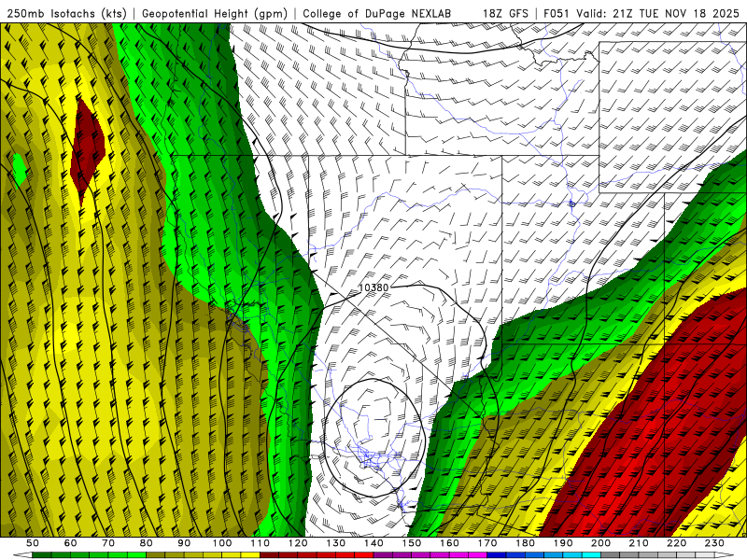
Task: Click the '130' value on the color scale
Action: (336, 543)
